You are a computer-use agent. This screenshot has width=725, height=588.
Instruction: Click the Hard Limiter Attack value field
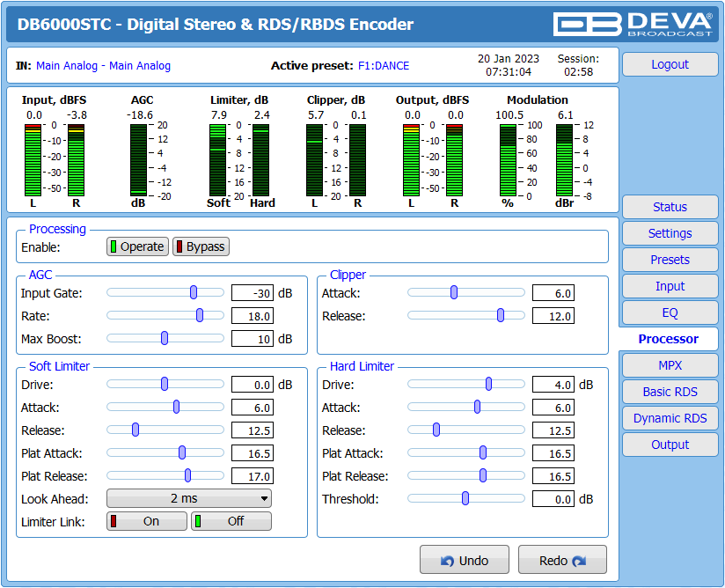[553, 408]
